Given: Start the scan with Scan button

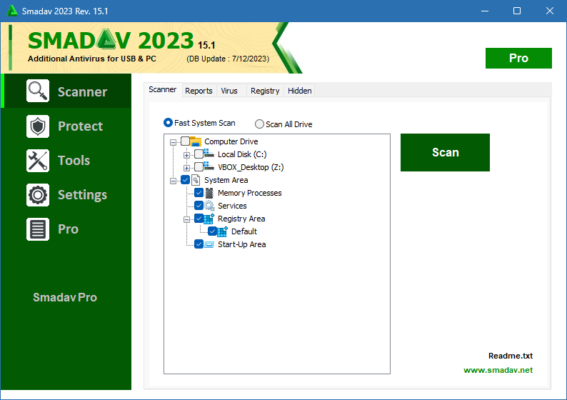Looking at the screenshot, I should point(445,152).
